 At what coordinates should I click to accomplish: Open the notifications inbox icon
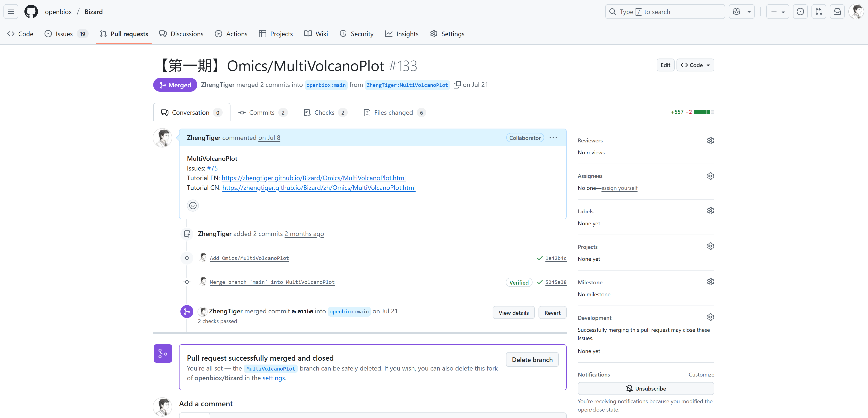[837, 12]
